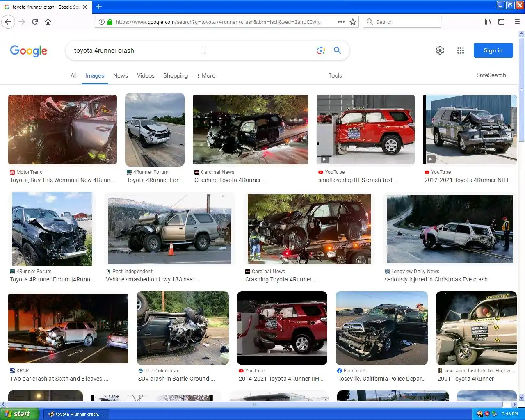Viewport: 525px width, 420px height.
Task: Open the Tools filter options
Action: (335, 75)
